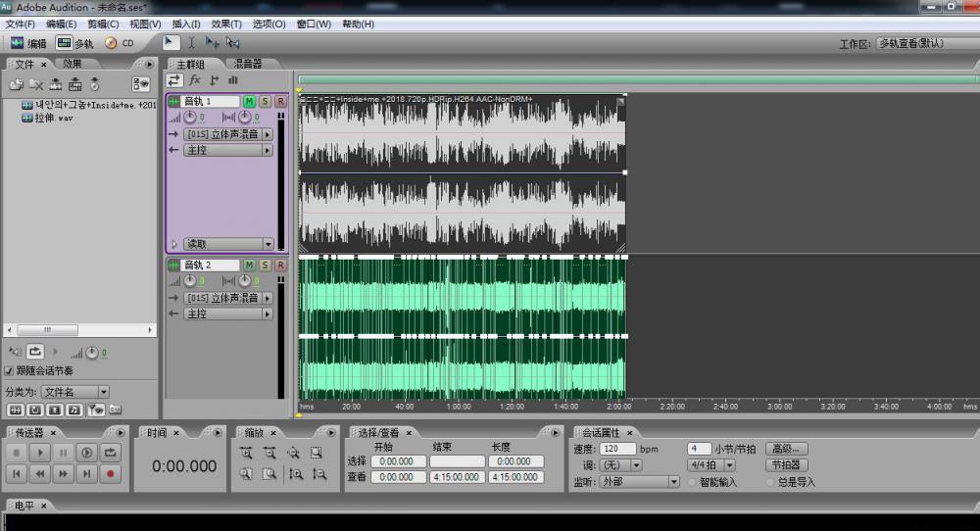Select 智能输入 radio option
Screen dimensions: 980x531
click(x=692, y=482)
